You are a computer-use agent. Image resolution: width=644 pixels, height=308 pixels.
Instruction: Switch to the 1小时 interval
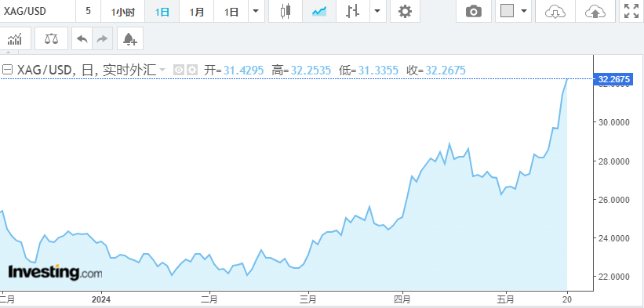[x=123, y=11]
